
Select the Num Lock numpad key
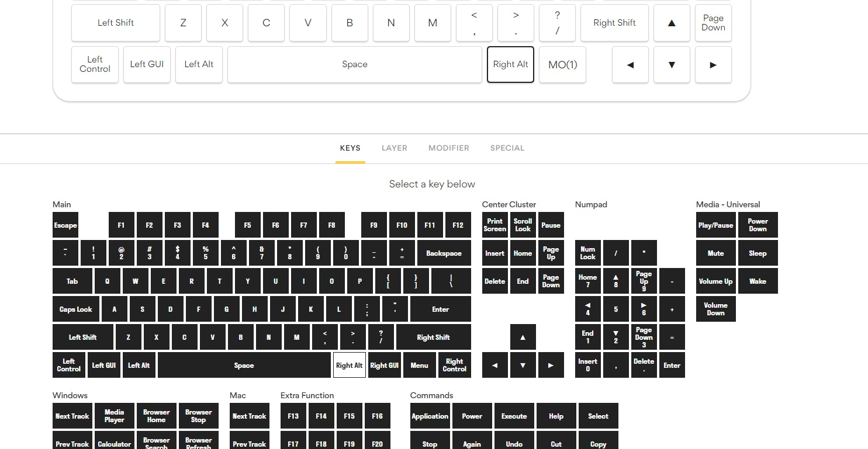pos(588,253)
